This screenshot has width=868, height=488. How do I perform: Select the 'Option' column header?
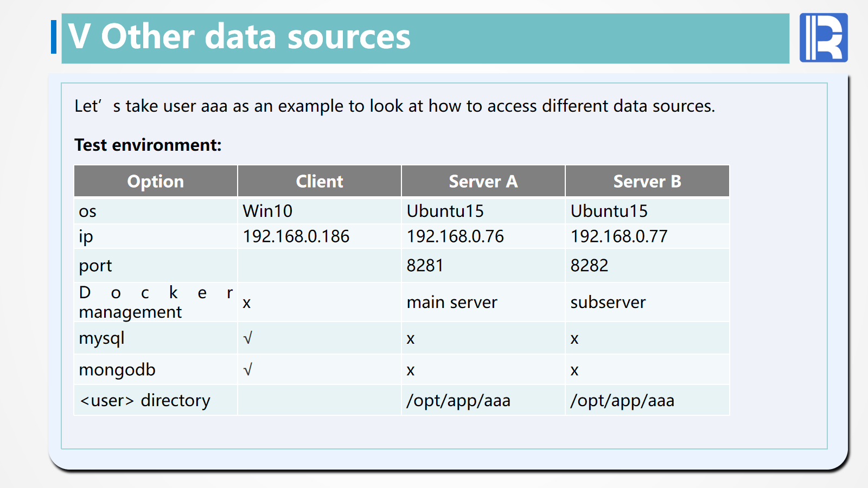coord(155,182)
